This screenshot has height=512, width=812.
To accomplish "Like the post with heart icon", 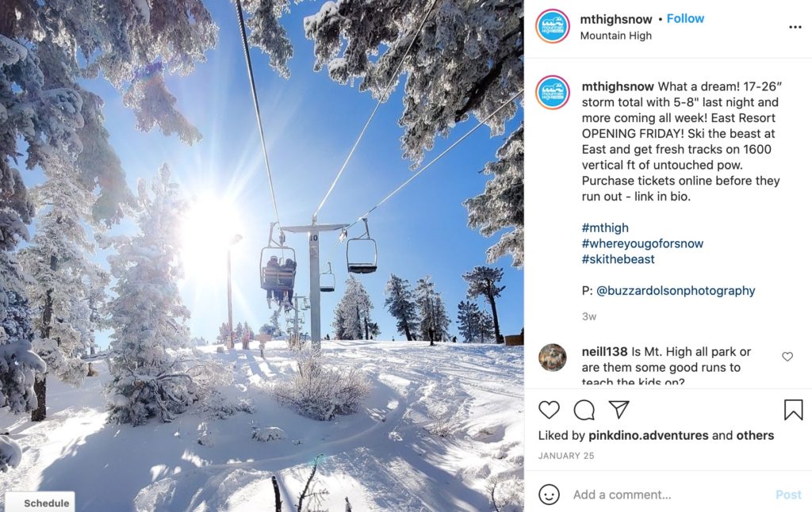I will click(549, 410).
